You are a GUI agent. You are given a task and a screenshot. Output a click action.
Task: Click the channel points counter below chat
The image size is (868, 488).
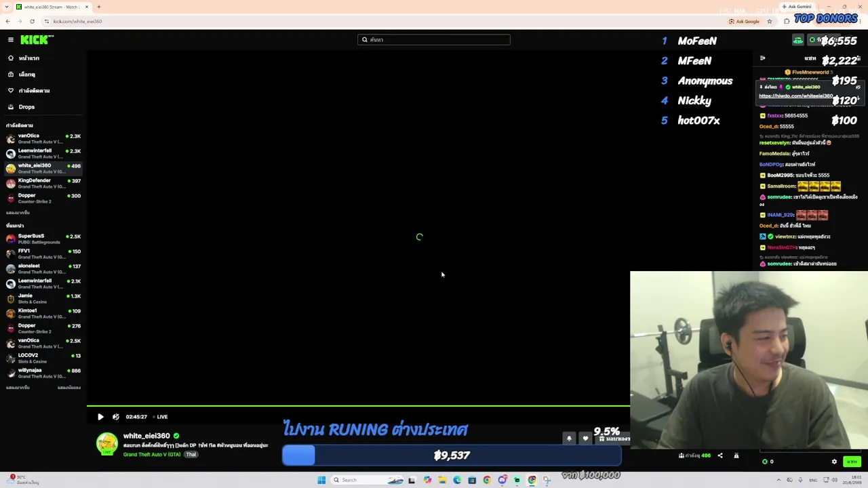click(x=768, y=462)
